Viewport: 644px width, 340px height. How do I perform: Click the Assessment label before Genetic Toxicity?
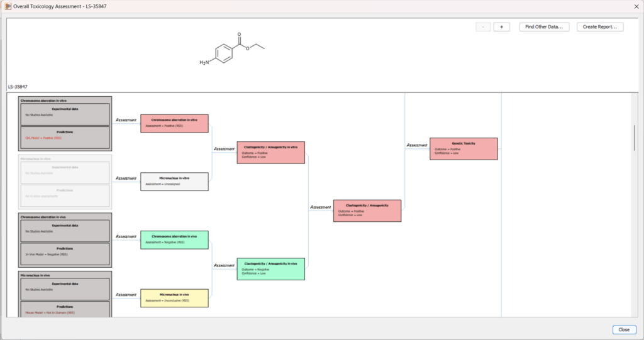click(416, 145)
